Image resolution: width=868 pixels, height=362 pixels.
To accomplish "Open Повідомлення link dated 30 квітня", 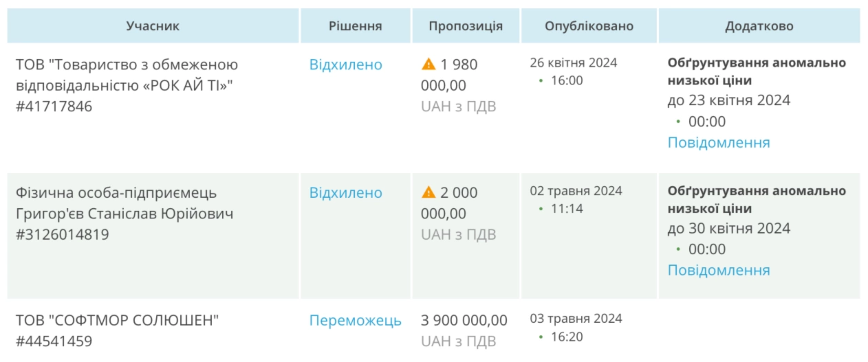I will pyautogui.click(x=719, y=270).
